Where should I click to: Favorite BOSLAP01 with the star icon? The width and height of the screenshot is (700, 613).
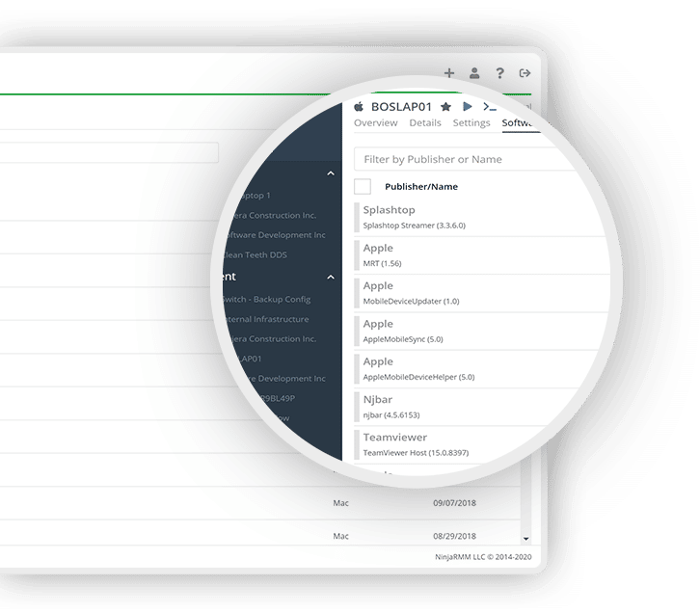(445, 107)
